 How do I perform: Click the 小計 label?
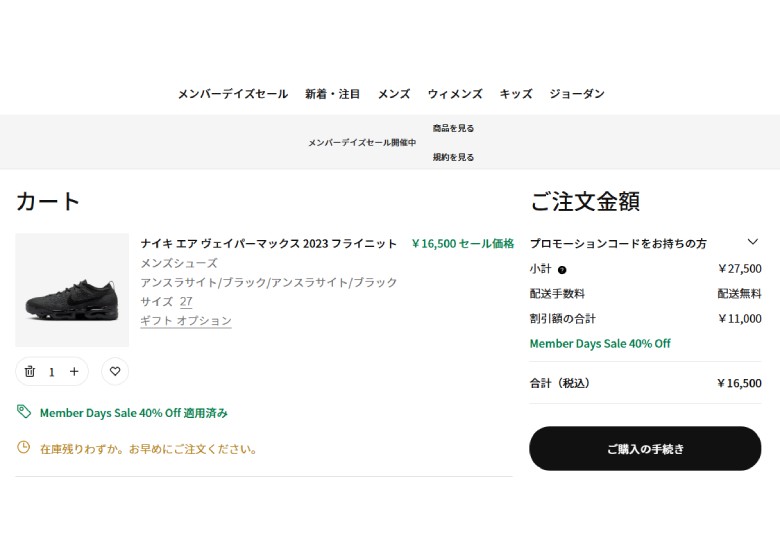tap(540, 269)
